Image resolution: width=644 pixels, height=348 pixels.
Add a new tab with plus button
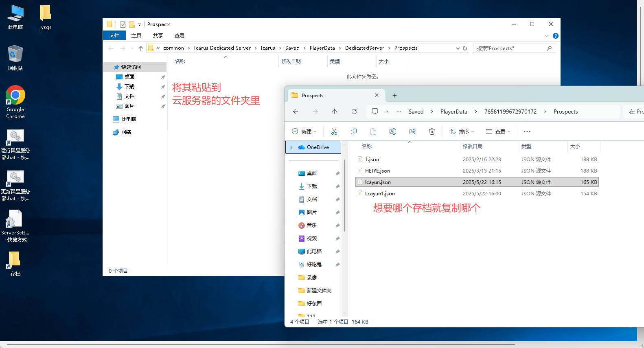pos(394,96)
